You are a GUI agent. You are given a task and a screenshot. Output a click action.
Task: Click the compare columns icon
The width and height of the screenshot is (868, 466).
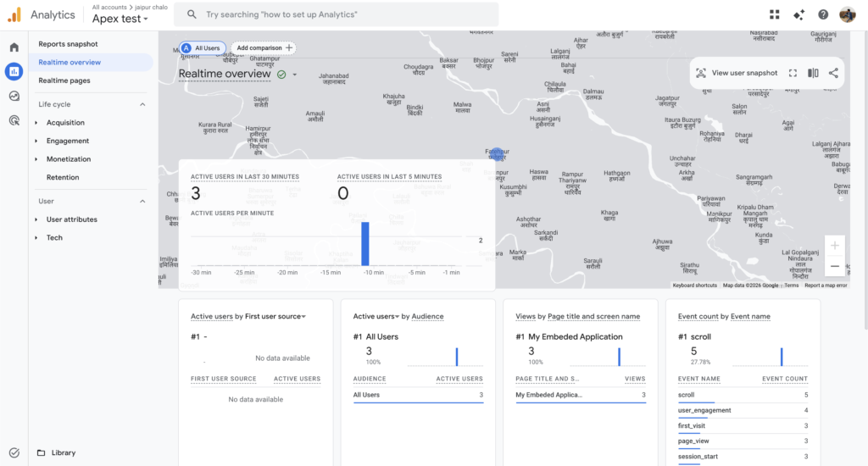(813, 73)
